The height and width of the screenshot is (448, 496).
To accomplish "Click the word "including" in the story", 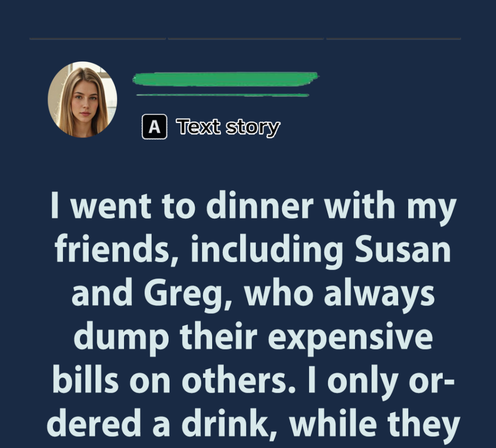I will click(x=267, y=250).
